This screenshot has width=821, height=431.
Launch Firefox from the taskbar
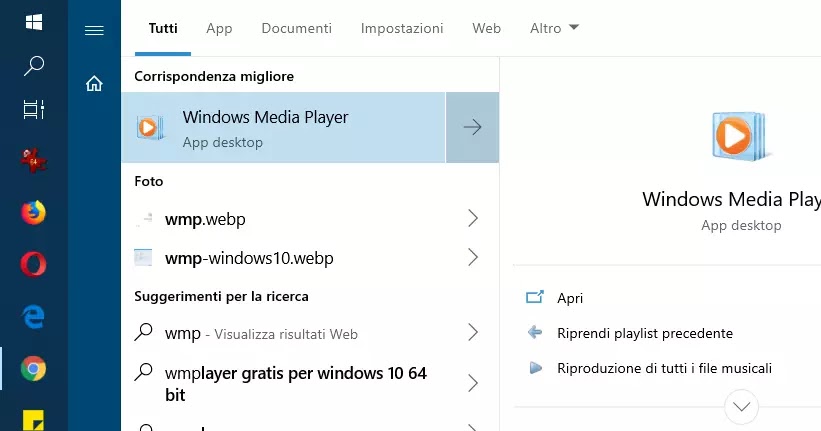point(34,213)
